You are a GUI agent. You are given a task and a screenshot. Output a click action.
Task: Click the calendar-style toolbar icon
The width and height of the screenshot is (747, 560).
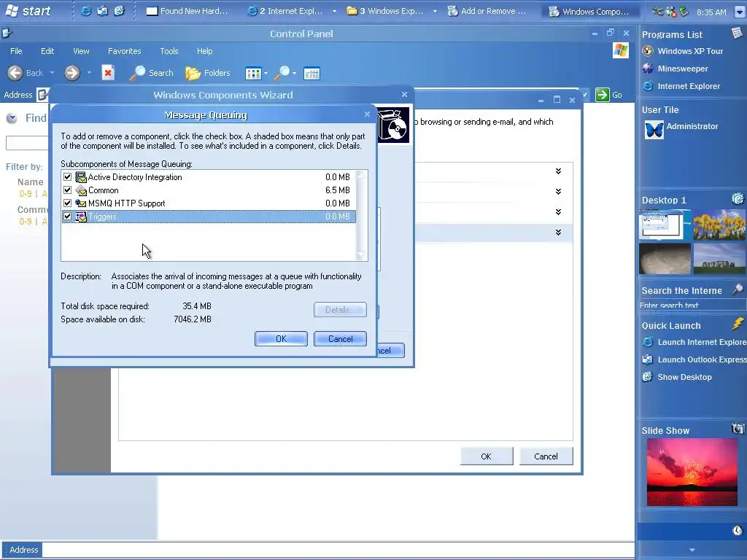pos(311,74)
